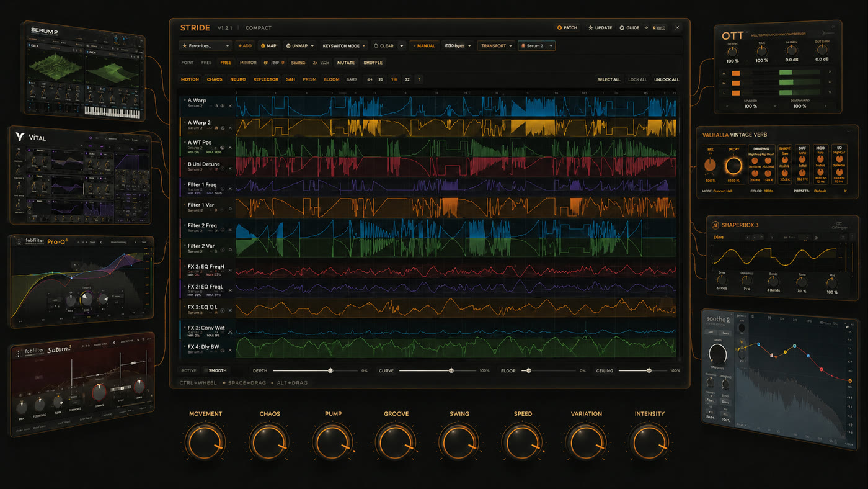Screen dimensions: 868x489
Task: Set bars length to 116
Action: tap(394, 79)
